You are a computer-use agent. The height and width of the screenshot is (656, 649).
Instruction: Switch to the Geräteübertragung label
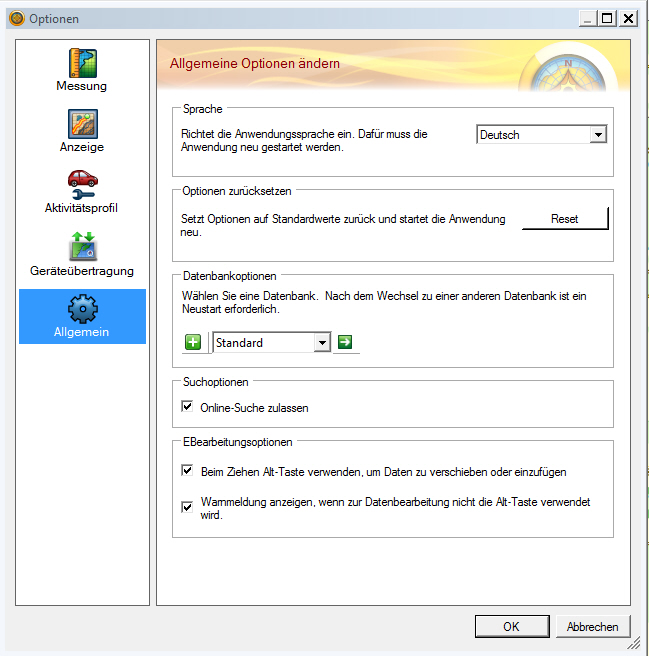tap(82, 271)
